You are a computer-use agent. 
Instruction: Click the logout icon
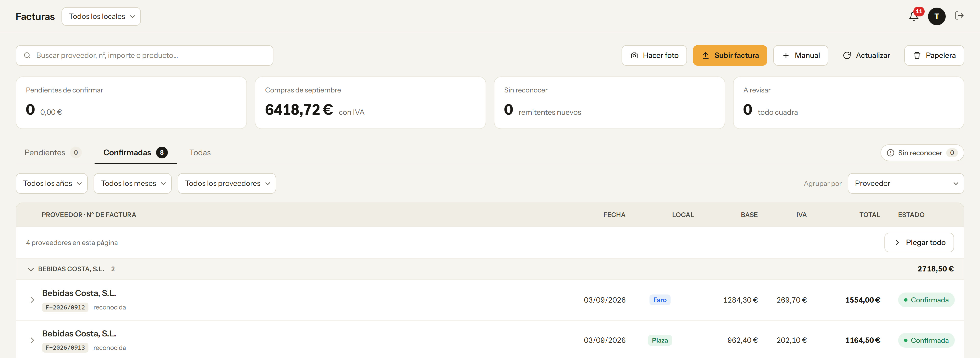(959, 16)
